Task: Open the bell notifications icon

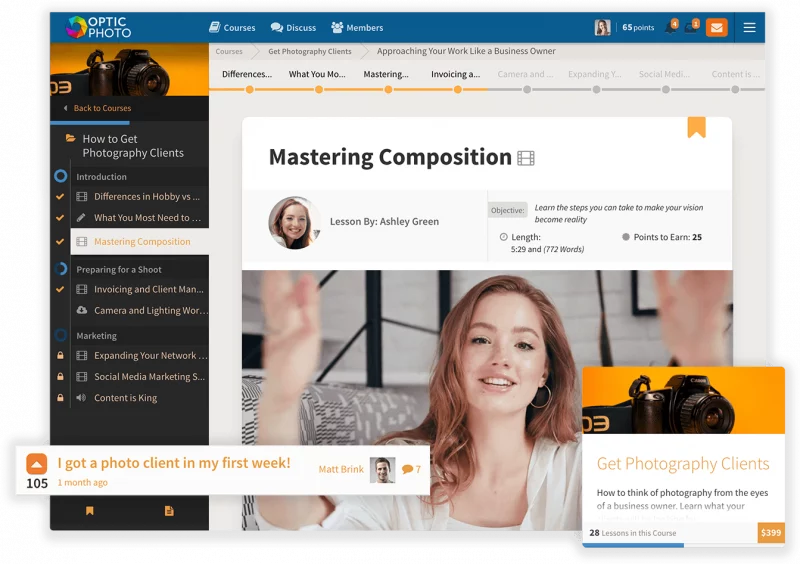Action: coord(669,27)
